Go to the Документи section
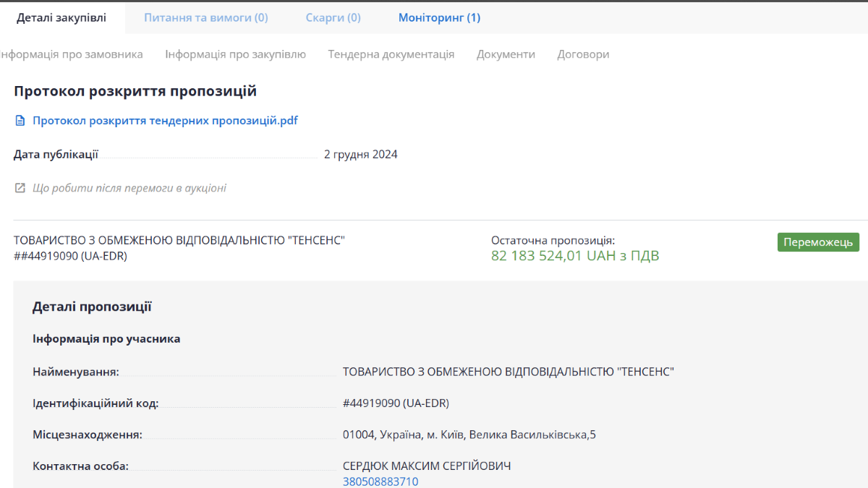868x488 pixels. point(506,54)
